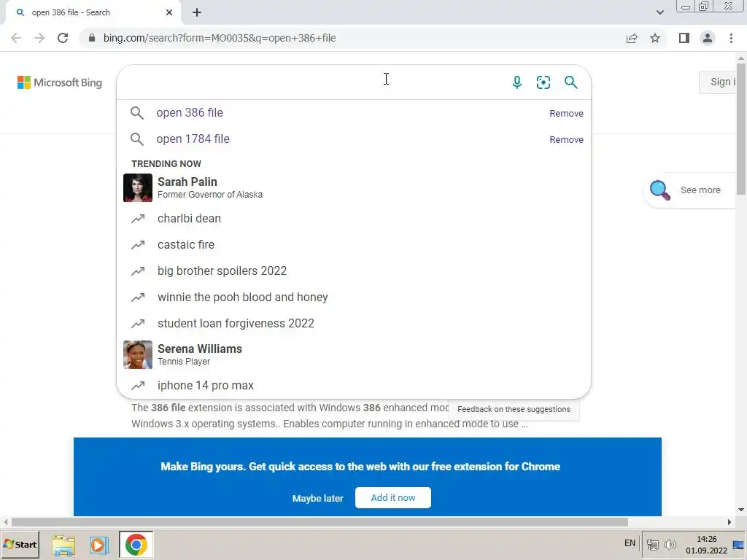Click Chrome icon in taskbar
747x560 pixels.
pyautogui.click(x=136, y=545)
